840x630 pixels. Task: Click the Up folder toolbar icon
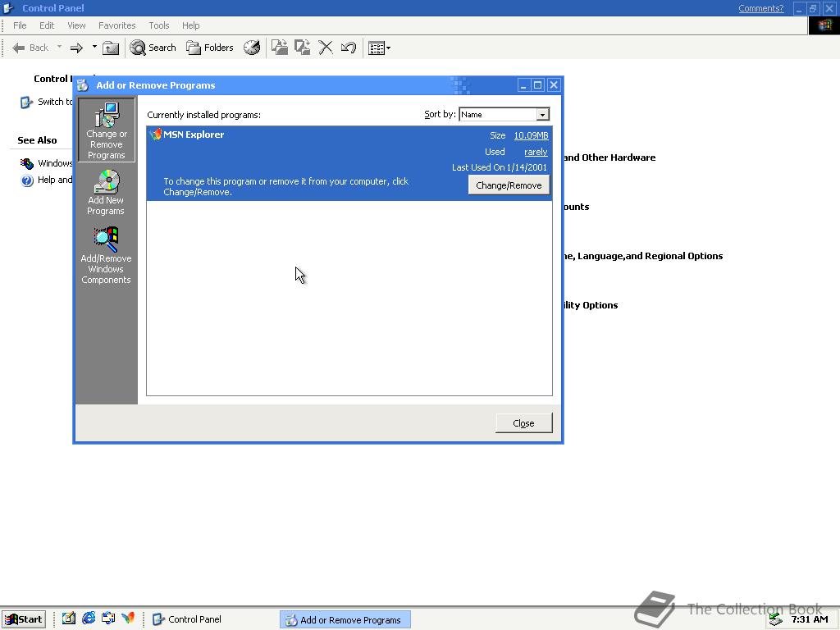111,48
